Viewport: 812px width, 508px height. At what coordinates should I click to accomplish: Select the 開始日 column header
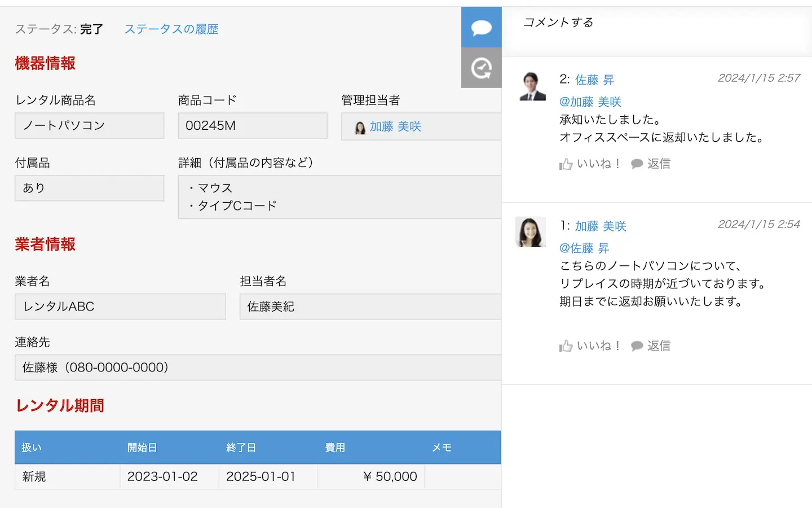pos(142,448)
